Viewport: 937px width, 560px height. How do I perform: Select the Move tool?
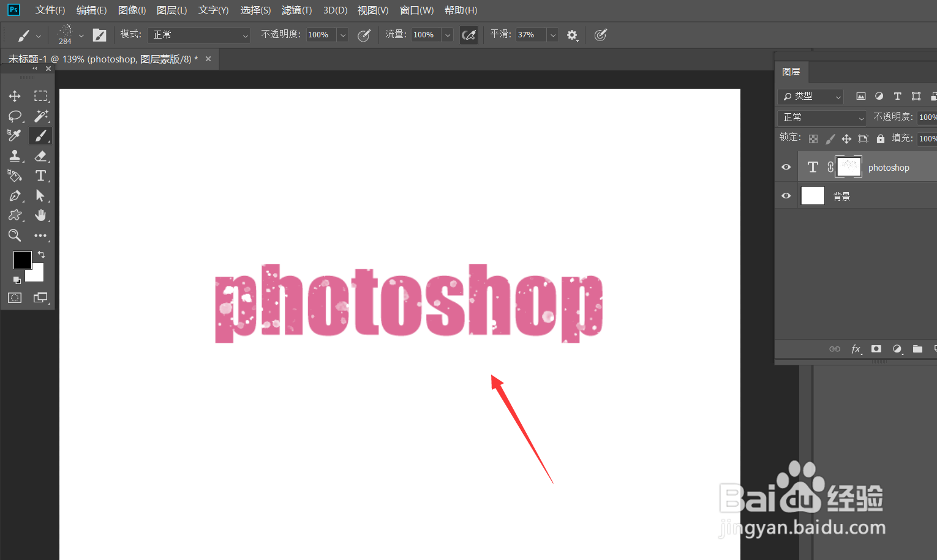point(15,96)
